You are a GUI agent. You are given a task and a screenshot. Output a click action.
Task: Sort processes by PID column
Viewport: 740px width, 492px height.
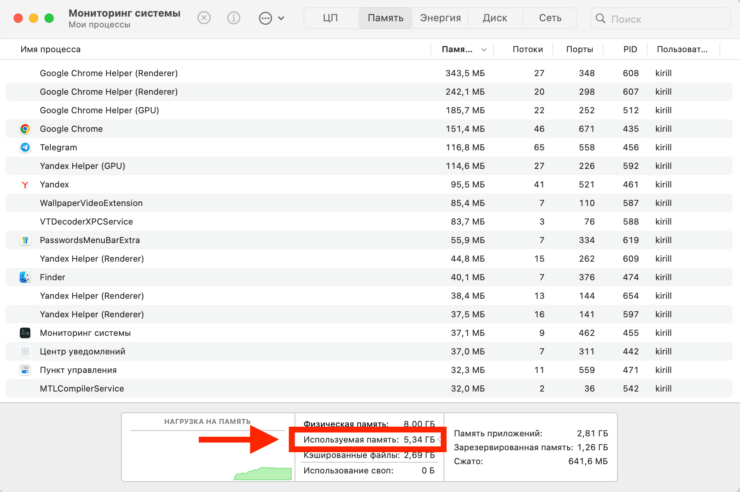pyautogui.click(x=629, y=49)
